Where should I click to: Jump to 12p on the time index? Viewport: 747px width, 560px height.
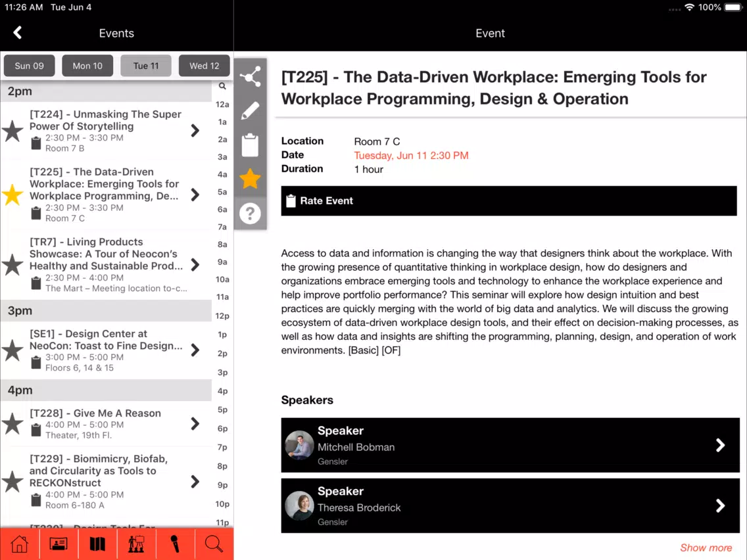click(x=222, y=316)
